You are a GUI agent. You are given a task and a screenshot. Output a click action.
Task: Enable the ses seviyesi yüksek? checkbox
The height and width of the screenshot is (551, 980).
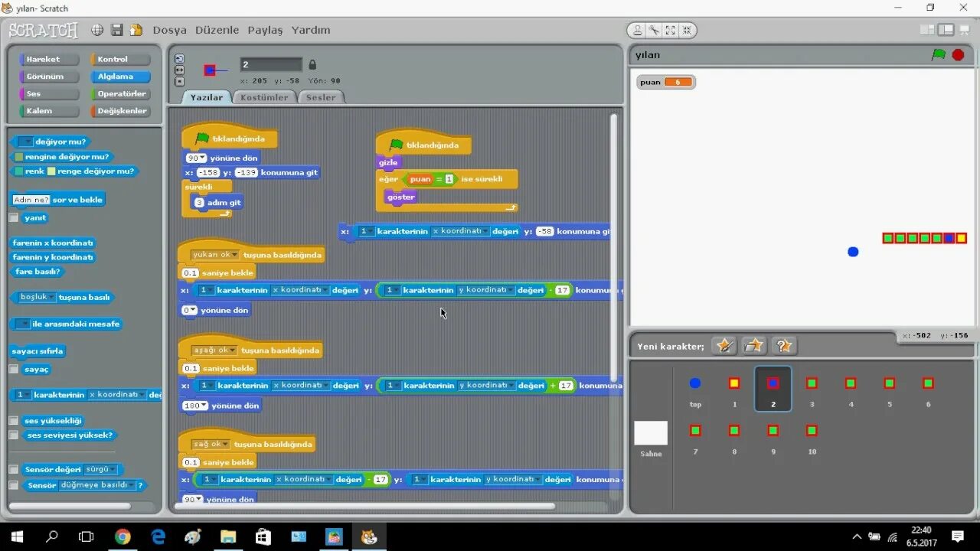pos(14,435)
